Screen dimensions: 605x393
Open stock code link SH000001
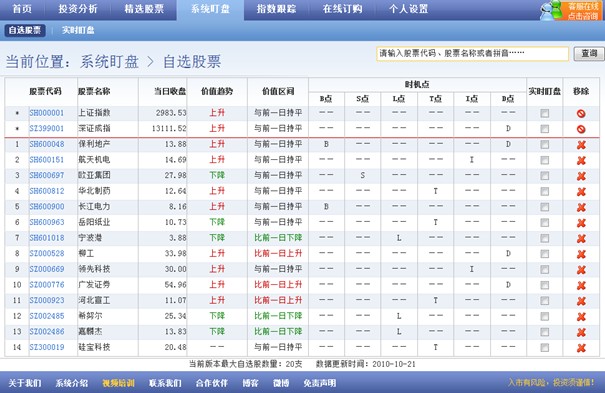[x=47, y=113]
